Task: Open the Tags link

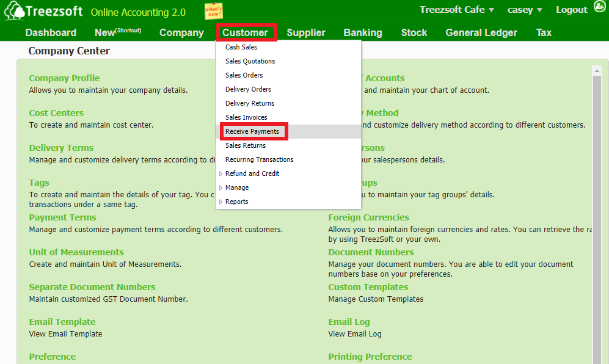Action: 39,183
